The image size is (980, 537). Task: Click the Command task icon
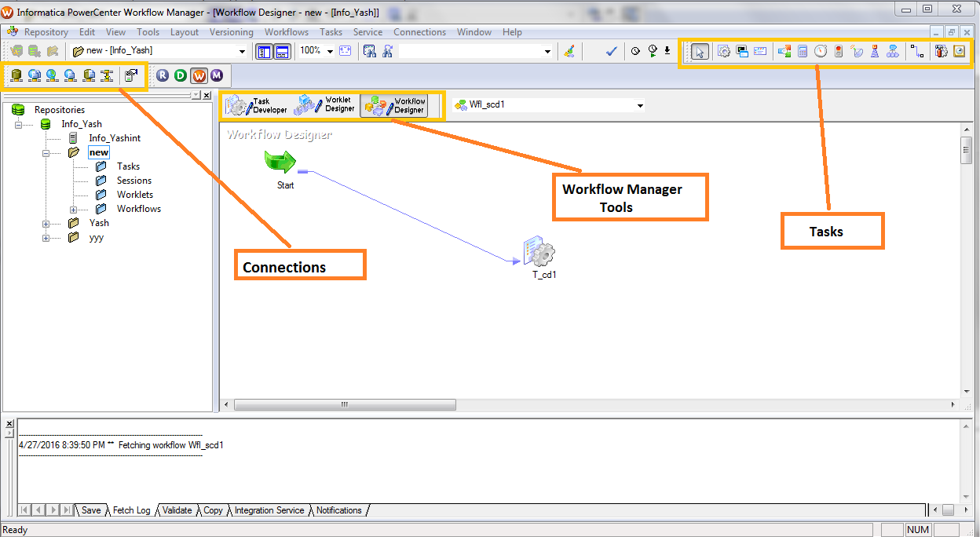coord(742,52)
